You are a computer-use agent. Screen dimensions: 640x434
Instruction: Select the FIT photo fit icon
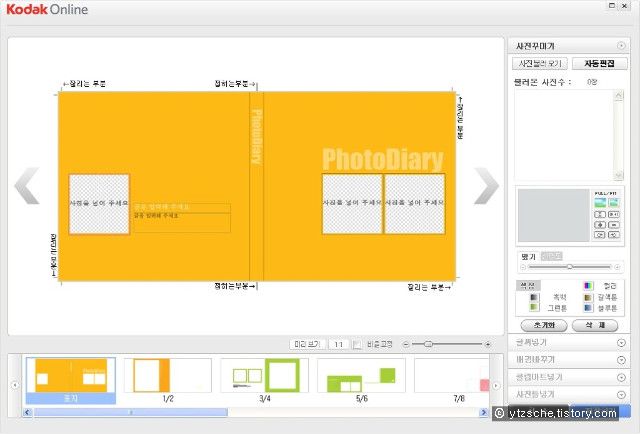(614, 203)
